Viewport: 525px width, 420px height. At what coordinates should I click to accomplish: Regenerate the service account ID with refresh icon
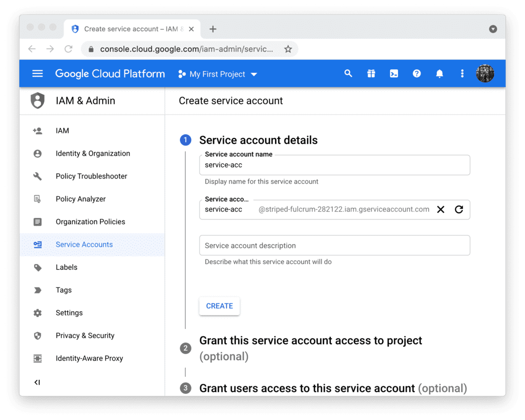tap(459, 209)
